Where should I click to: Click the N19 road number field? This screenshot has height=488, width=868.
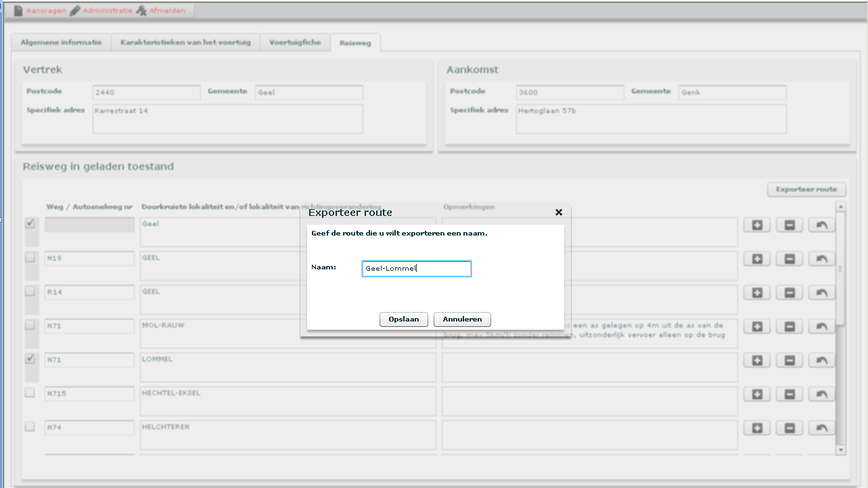[90, 259]
